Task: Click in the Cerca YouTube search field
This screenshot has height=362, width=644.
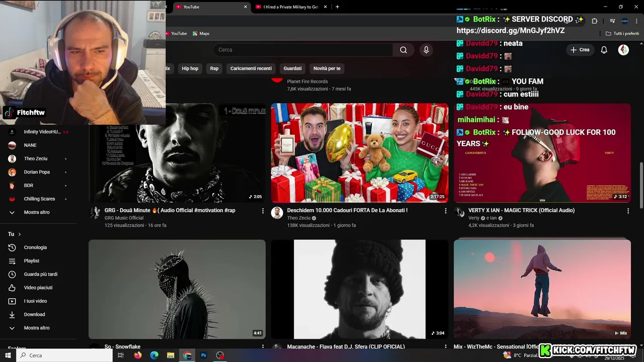Action: [x=303, y=50]
